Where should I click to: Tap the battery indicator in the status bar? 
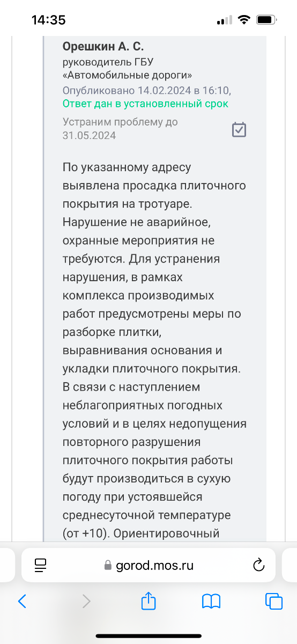(266, 20)
